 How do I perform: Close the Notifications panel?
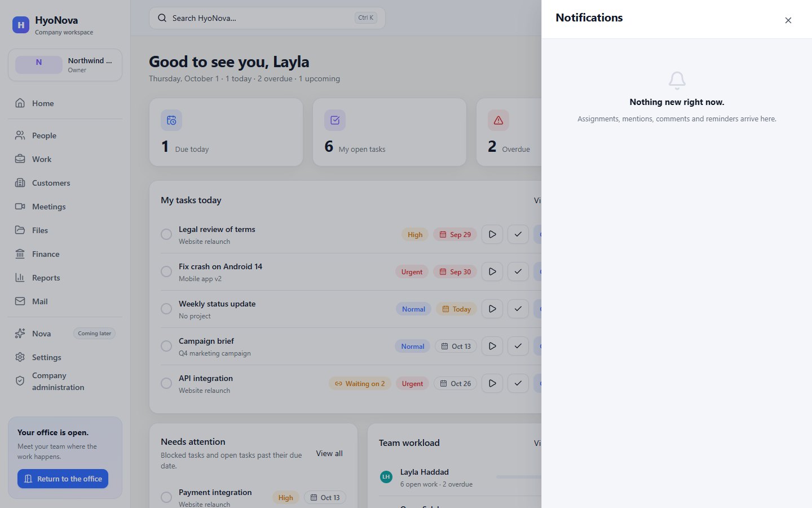click(788, 20)
